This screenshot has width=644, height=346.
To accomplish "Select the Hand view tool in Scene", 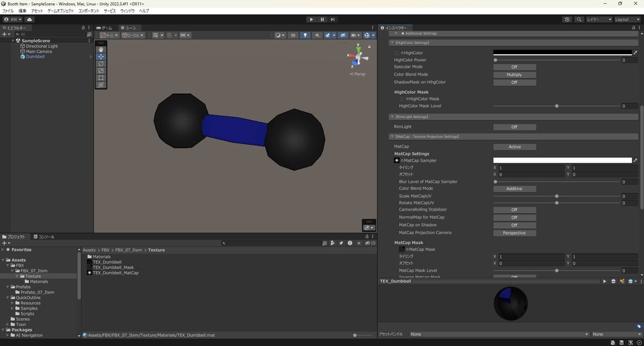I will pos(101,49).
